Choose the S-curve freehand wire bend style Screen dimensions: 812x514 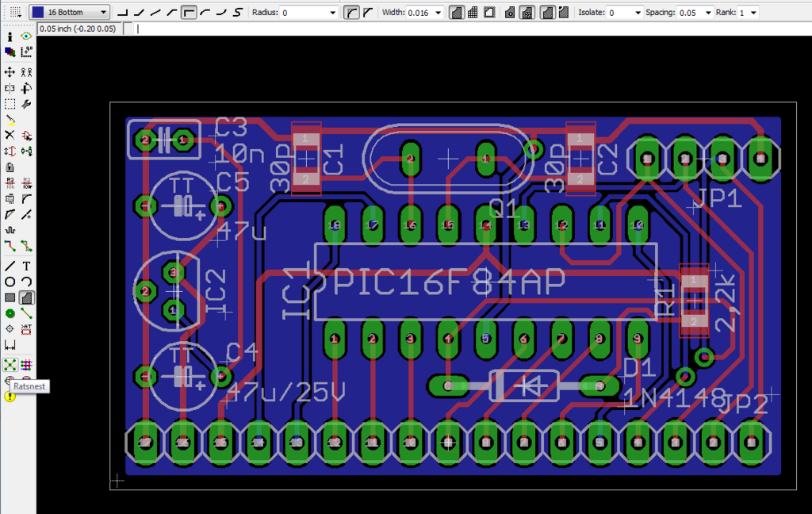coord(238,13)
